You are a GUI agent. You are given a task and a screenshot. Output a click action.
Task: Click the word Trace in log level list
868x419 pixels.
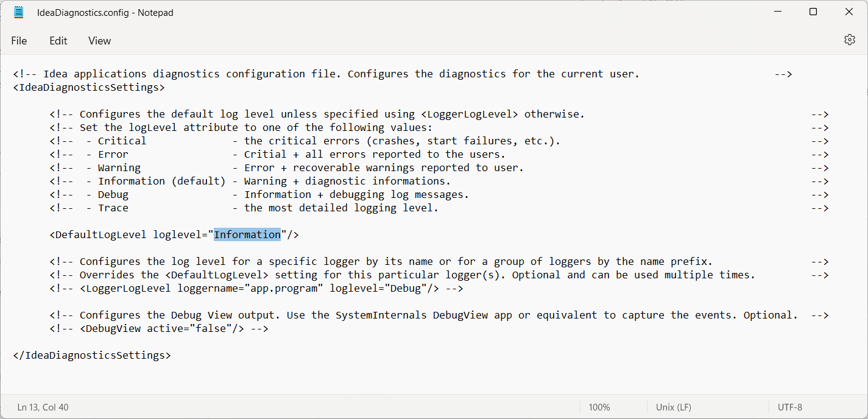[x=113, y=208]
